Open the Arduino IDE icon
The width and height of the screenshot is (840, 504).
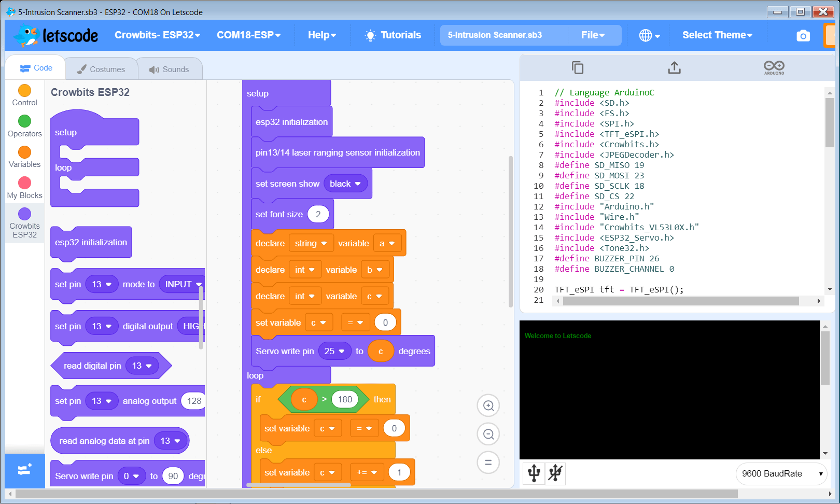tap(774, 67)
